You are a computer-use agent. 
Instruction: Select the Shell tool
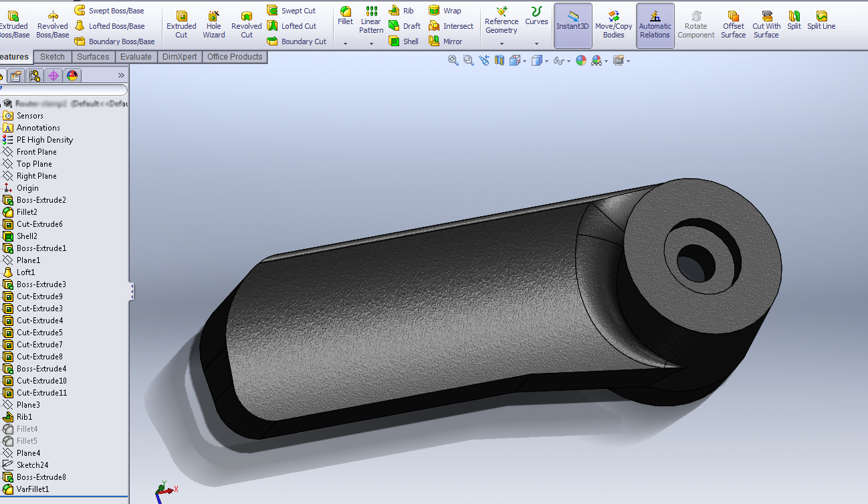[404, 41]
